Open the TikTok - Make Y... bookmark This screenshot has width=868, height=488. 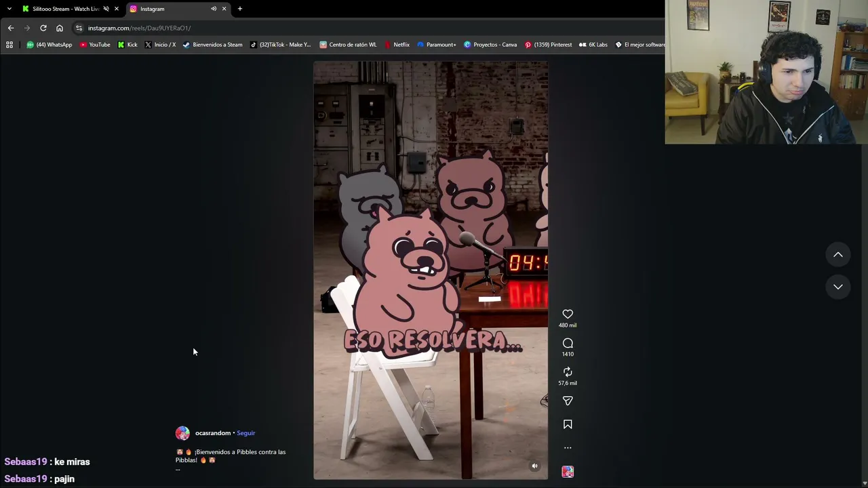(x=280, y=45)
